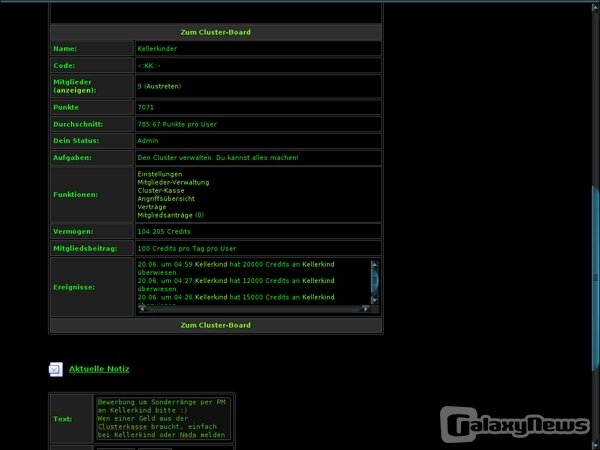This screenshot has width=600, height=450.
Task: Open the bottom Zum Cluster-Board link
Action: pos(215,325)
